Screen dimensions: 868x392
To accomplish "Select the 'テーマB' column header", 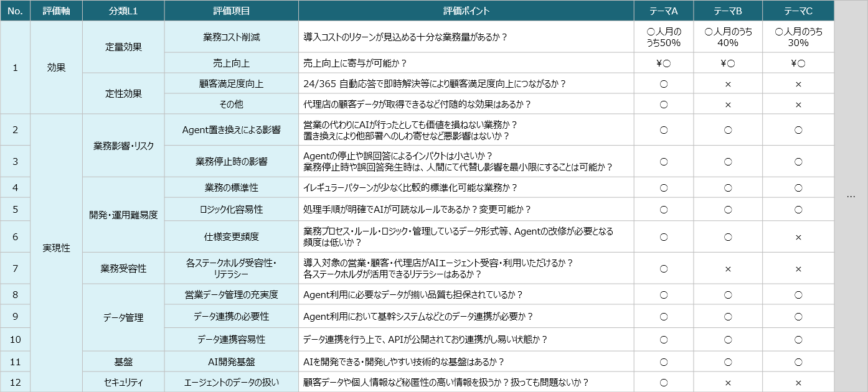I will 728,11.
